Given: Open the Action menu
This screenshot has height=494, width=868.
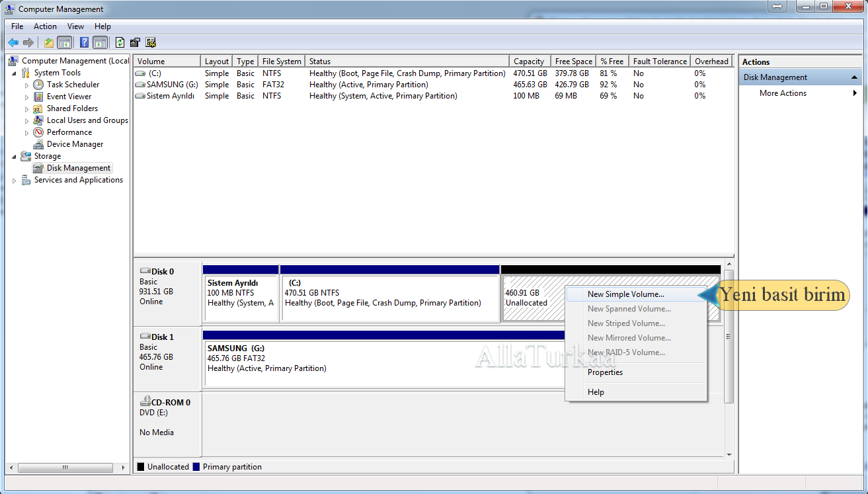Looking at the screenshot, I should [45, 26].
